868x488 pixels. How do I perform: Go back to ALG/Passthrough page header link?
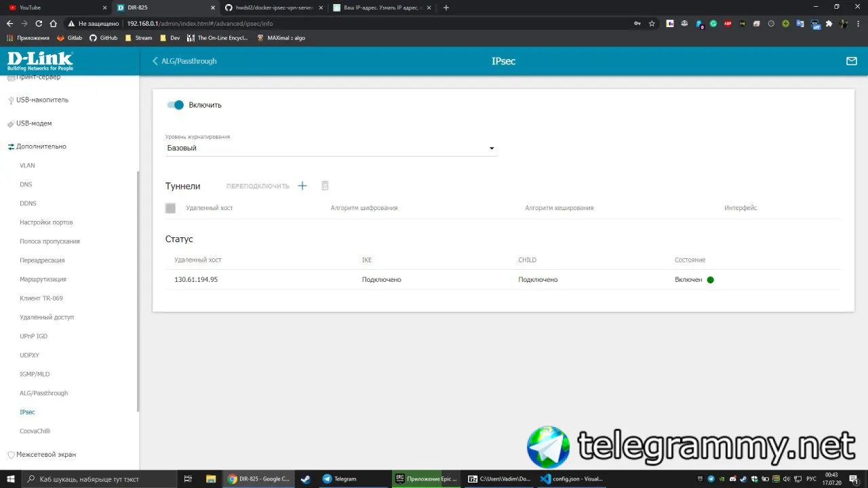[x=184, y=61]
